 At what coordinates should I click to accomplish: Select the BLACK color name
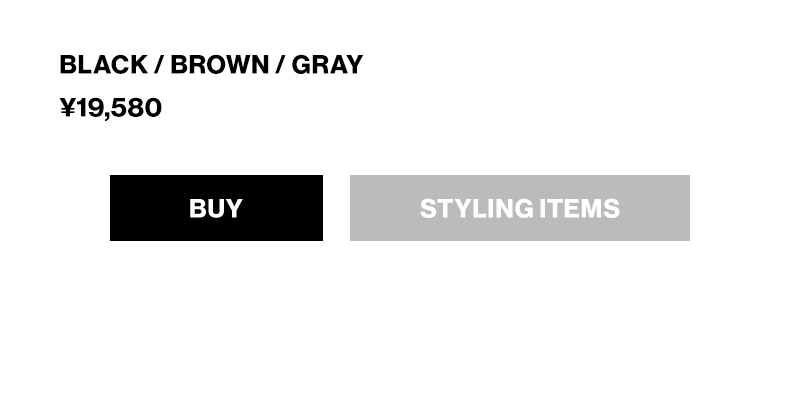(x=103, y=65)
